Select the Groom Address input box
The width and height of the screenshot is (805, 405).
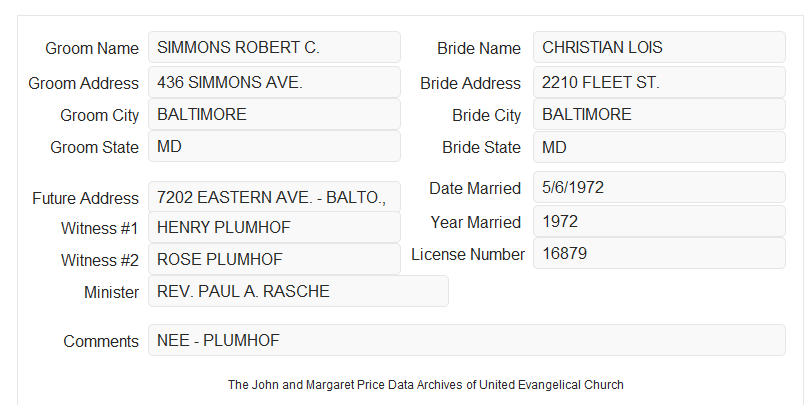pyautogui.click(x=274, y=82)
